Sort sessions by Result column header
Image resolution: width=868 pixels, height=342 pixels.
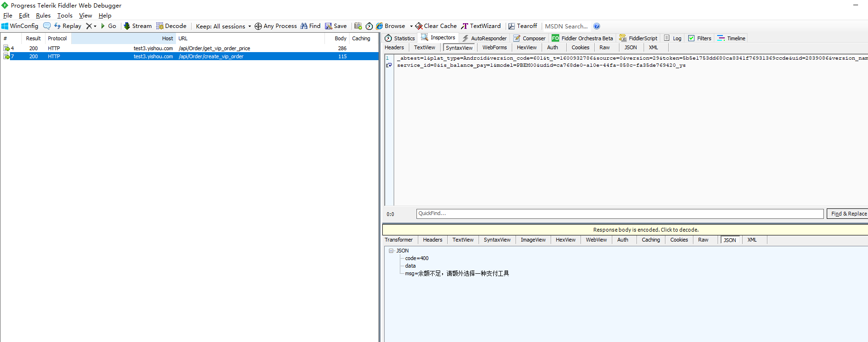pyautogui.click(x=33, y=38)
